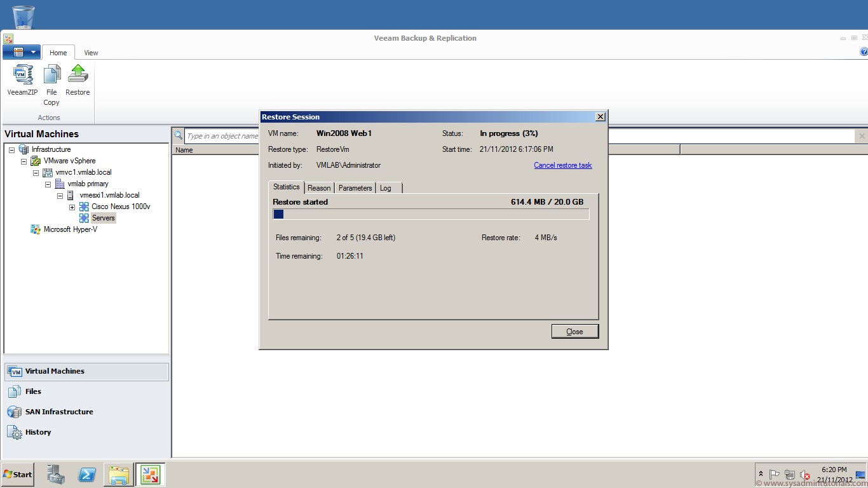
Task: Expand the Cisco Nexus 1000v node
Action: [x=72, y=207]
